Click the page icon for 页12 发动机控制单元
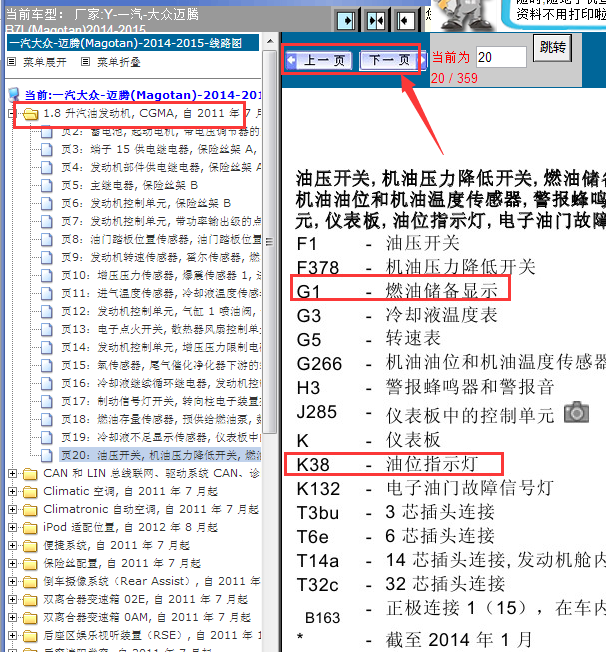This screenshot has width=606, height=652. (x=47, y=311)
